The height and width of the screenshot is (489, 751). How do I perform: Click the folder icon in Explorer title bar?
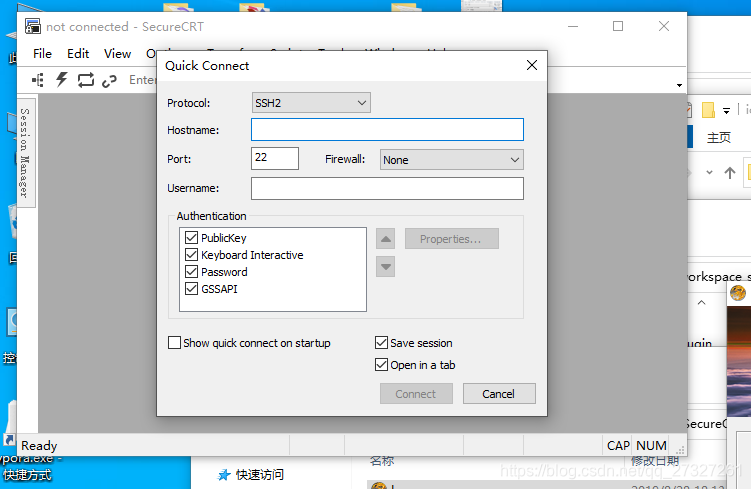pyautogui.click(x=708, y=110)
